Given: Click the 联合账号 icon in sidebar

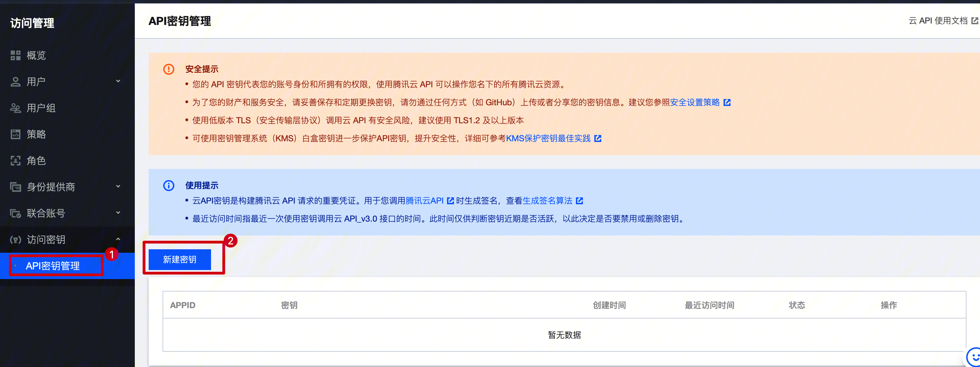Looking at the screenshot, I should click(x=16, y=214).
